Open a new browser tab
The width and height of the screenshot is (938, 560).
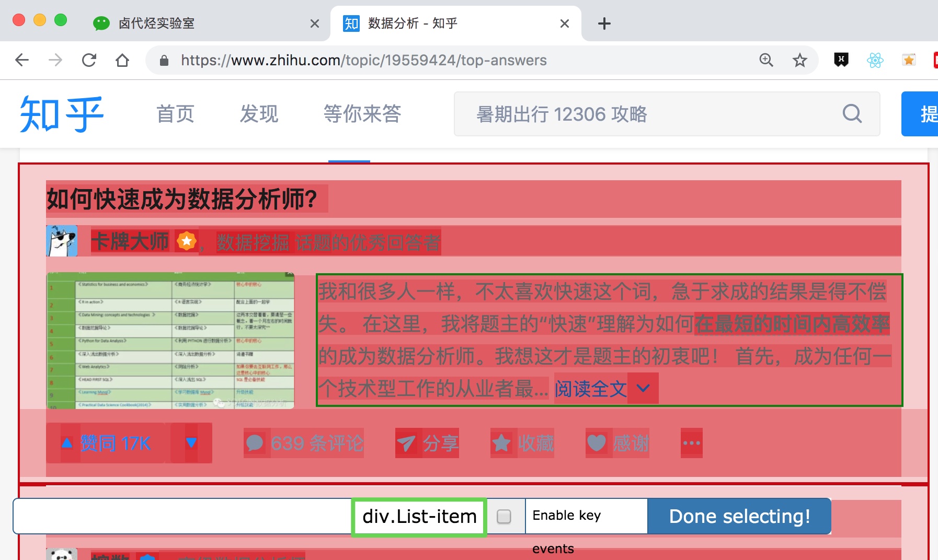click(604, 24)
